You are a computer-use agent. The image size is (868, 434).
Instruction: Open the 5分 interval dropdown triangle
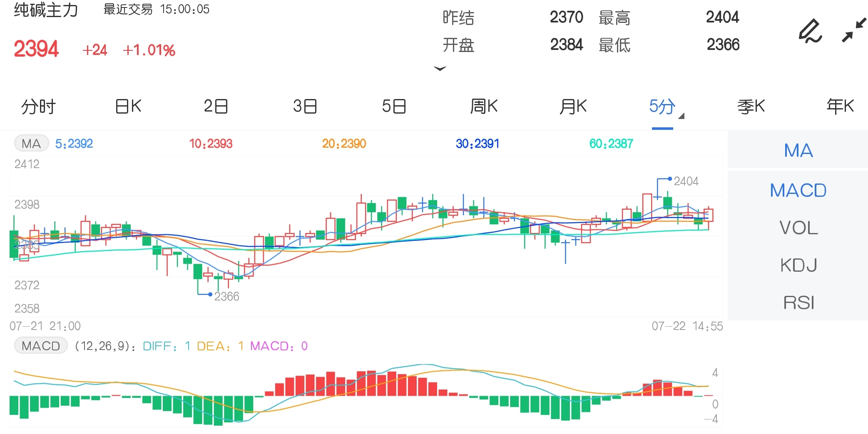point(681,116)
